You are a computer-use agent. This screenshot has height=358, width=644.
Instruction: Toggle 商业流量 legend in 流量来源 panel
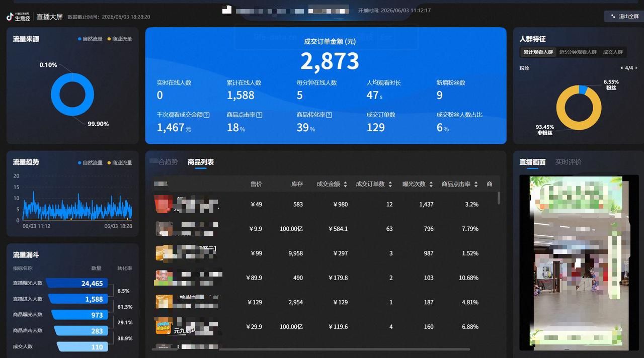pos(120,39)
